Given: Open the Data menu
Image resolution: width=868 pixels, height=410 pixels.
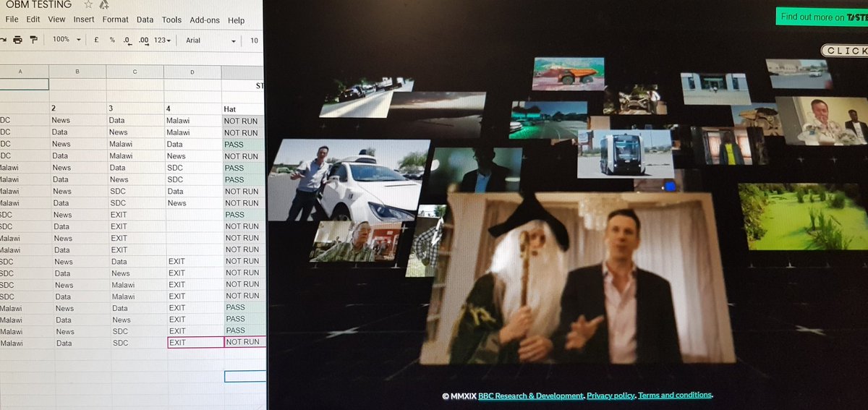Looking at the screenshot, I should click(x=145, y=20).
